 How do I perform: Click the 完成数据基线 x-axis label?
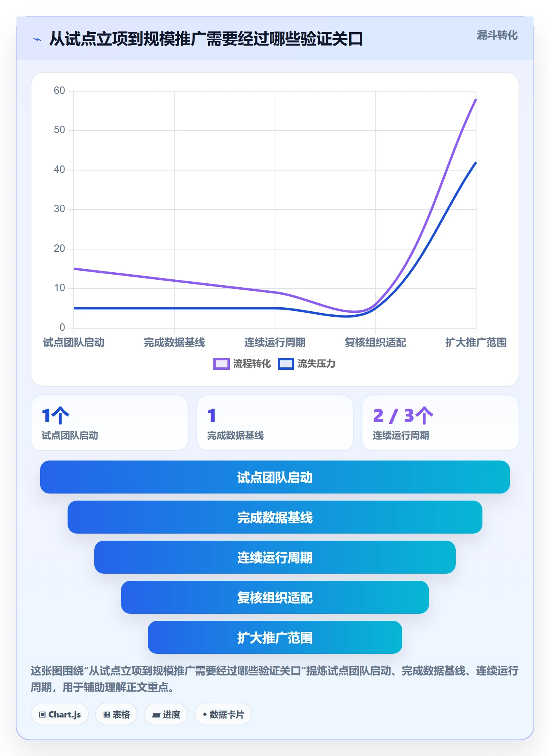(174, 342)
